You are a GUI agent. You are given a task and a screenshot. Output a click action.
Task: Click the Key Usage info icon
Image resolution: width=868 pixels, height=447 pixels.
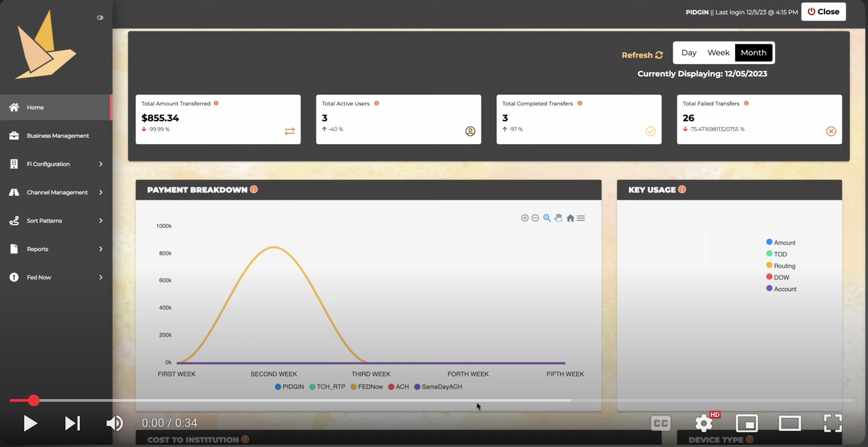pos(682,189)
